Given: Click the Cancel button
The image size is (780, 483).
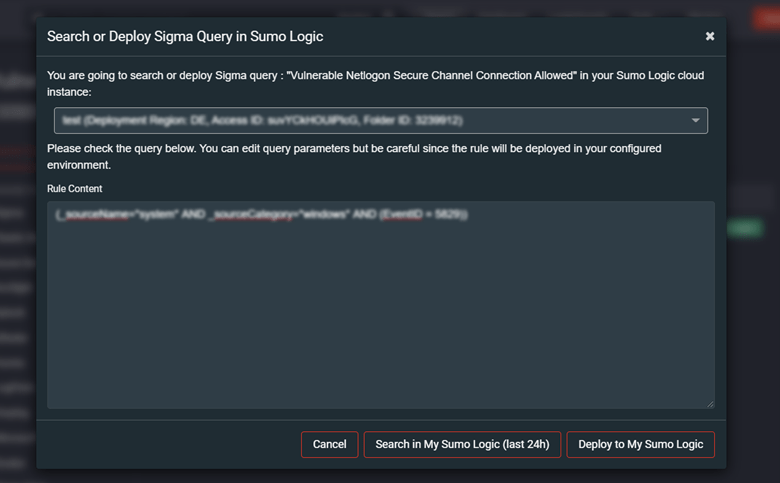Looking at the screenshot, I should [x=329, y=444].
